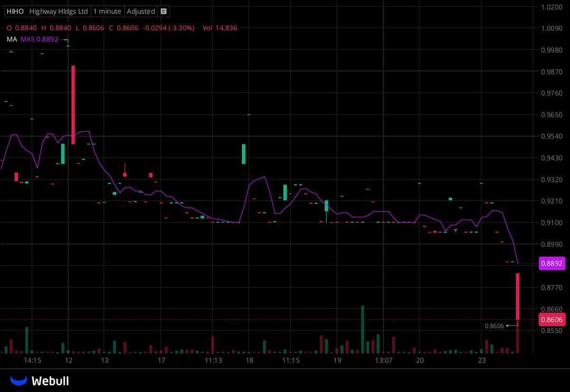Select the MA indicator label
This screenshot has width=570, height=392.
(x=12, y=39)
